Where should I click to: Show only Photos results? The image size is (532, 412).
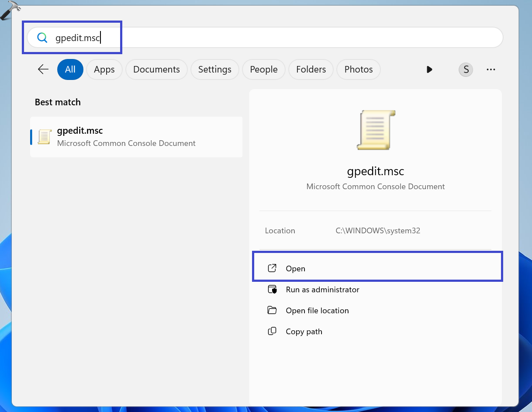coord(358,69)
